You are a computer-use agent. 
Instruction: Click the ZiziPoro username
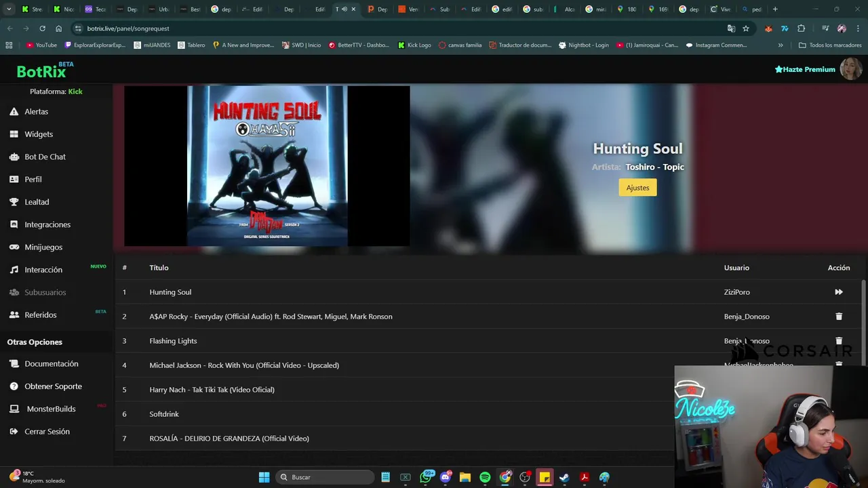pos(736,292)
